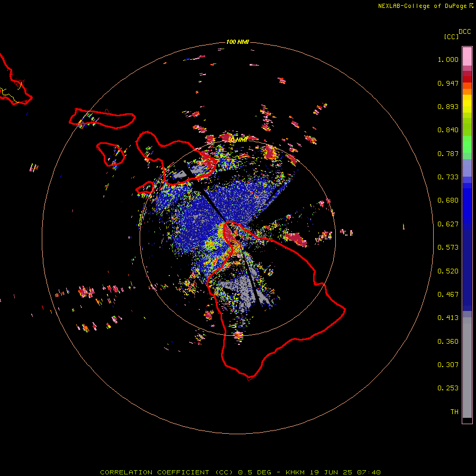Click the bright green segment of the color bar
The height and width of the screenshot is (476, 476).
point(467,144)
